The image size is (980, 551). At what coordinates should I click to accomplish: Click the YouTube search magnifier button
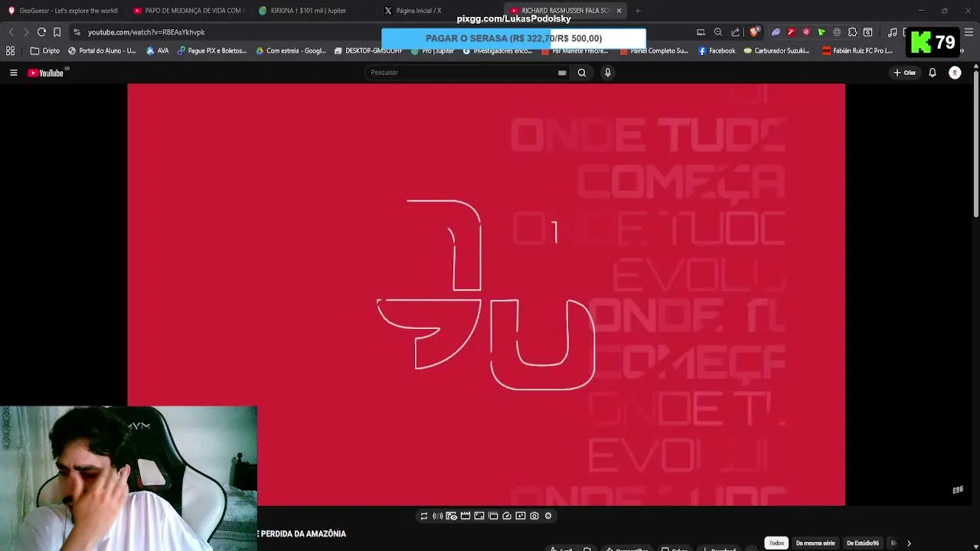click(582, 73)
